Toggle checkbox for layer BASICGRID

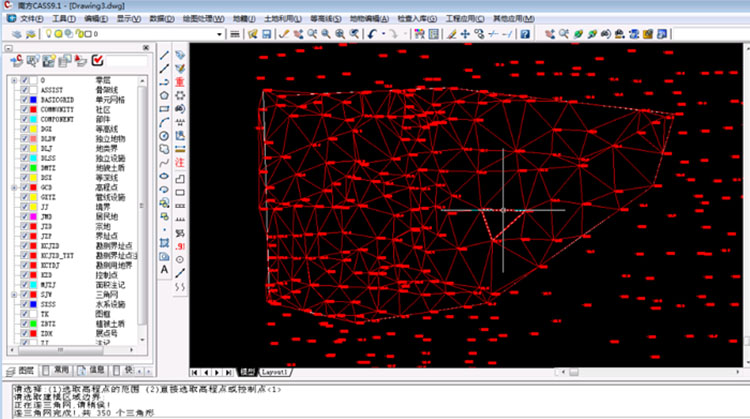24,99
